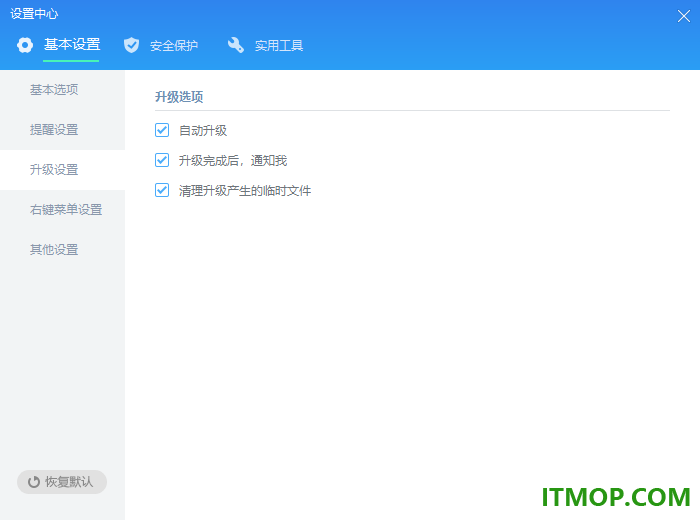Screen dimensions: 700x520
Task: Close the 设置中心 window
Action: coord(683,16)
